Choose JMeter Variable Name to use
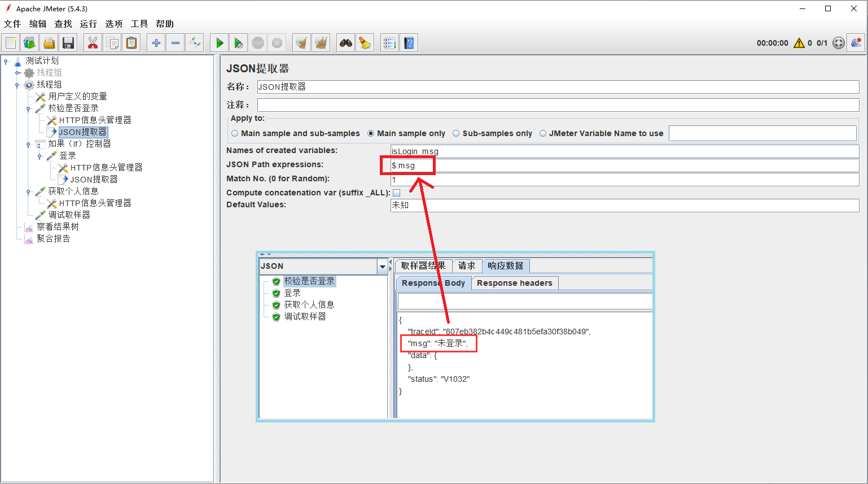868x484 pixels. click(543, 134)
